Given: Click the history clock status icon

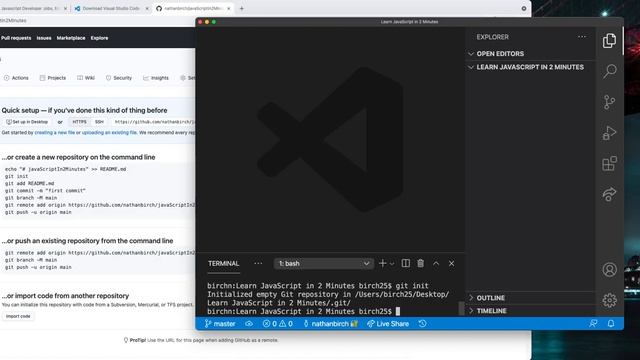Looking at the screenshot, I should coord(422,324).
